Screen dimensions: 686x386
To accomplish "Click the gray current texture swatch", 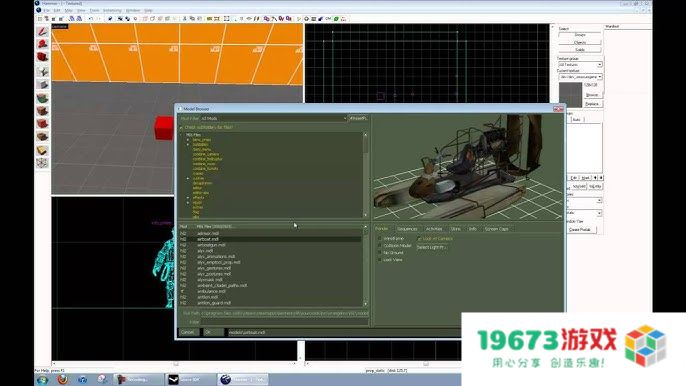I will pyautogui.click(x=570, y=94).
